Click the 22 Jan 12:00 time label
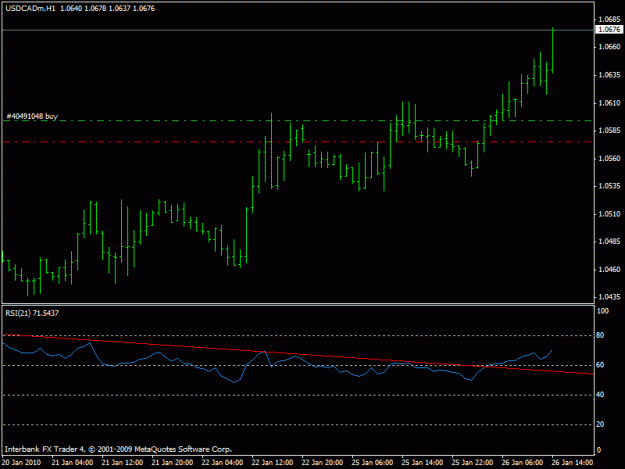Viewport: 625px width, 469px height. 272,463
